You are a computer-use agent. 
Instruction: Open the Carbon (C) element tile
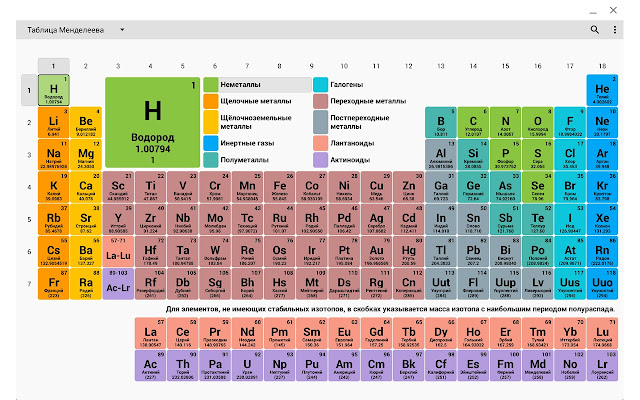473,122
